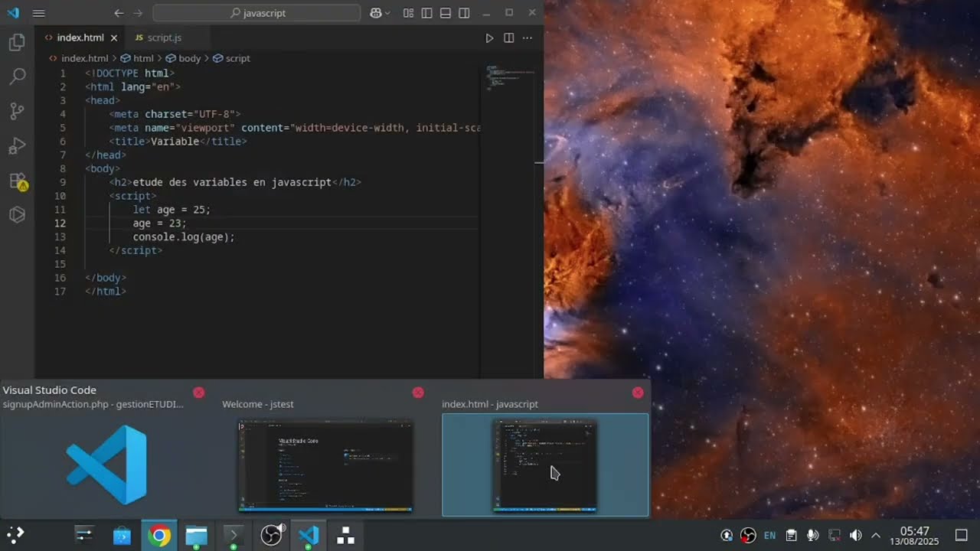The image size is (980, 551).
Task: Open Google Chrome from the taskbar
Action: [x=159, y=535]
